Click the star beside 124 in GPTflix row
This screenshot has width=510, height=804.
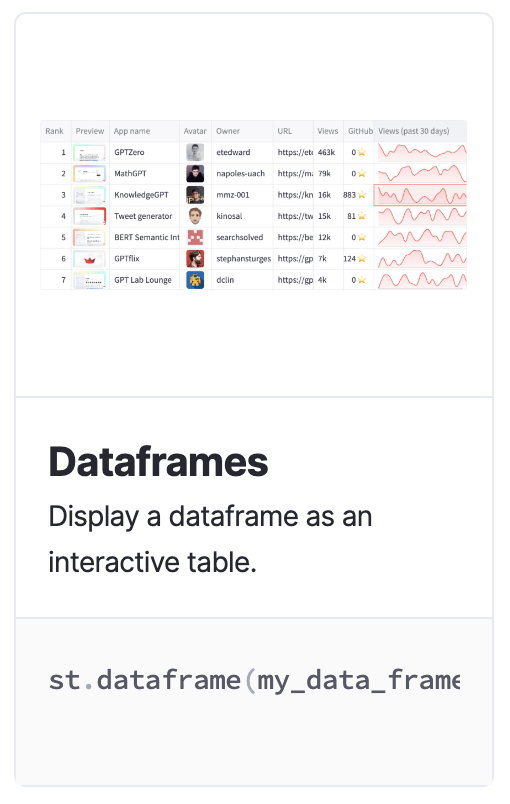coord(362,258)
